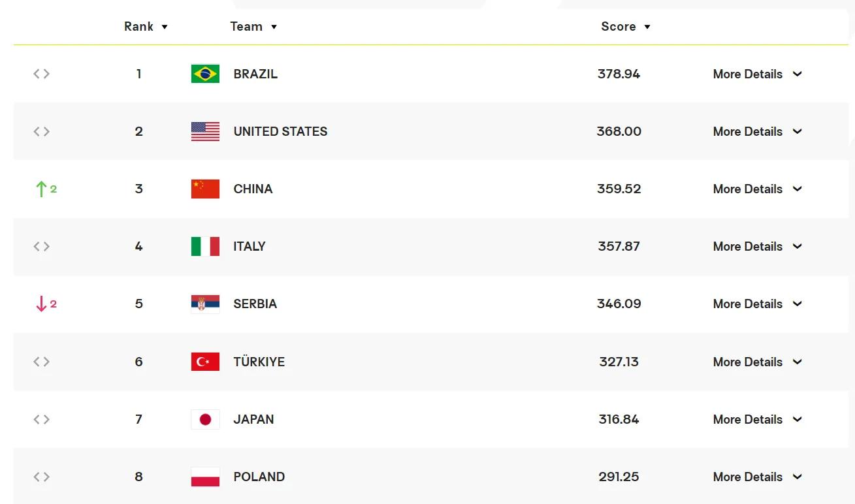This screenshot has width=855, height=504.
Task: Click the United States flag icon
Action: 205,131
